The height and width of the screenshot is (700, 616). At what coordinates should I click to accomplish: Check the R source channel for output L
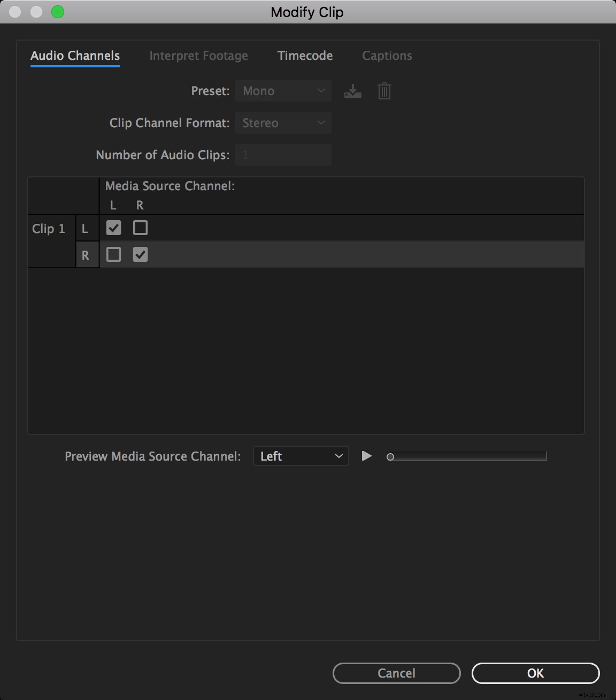[140, 228]
